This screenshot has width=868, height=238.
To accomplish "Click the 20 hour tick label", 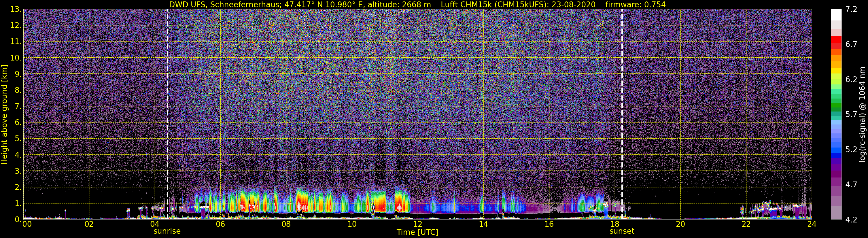I will coord(680,224).
